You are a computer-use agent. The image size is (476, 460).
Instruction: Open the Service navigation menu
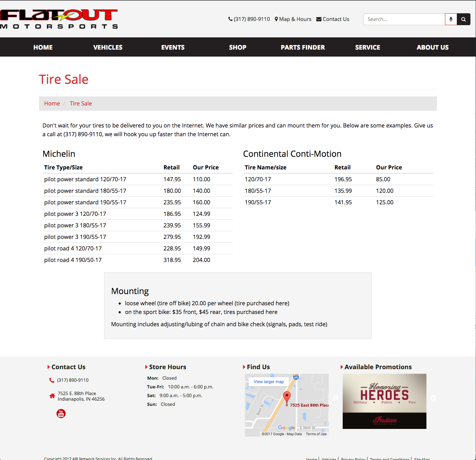pos(367,47)
